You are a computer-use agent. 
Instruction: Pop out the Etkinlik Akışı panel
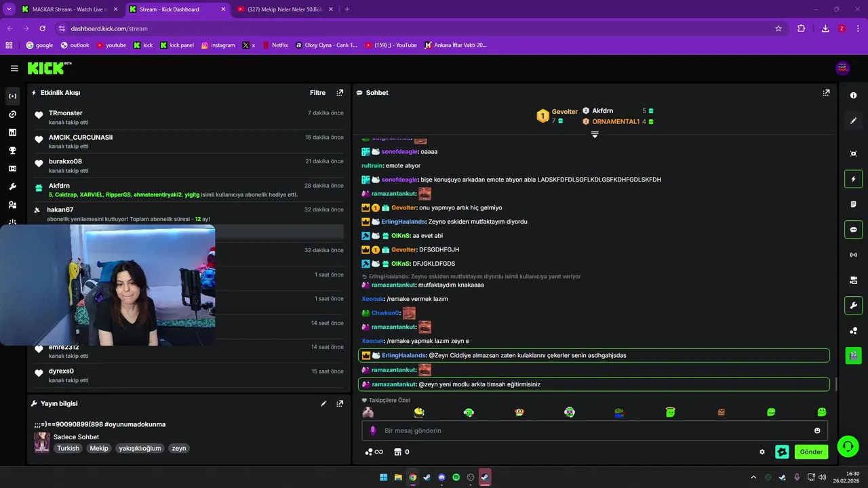tap(340, 93)
